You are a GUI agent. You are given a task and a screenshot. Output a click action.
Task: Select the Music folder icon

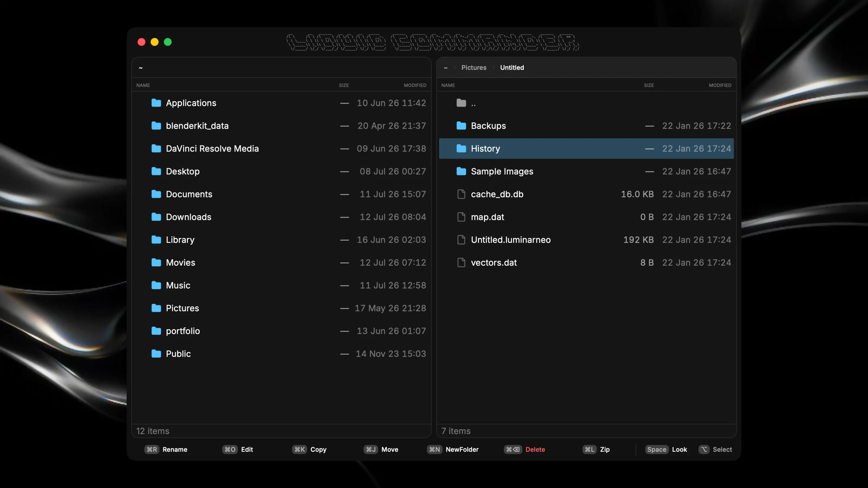coord(156,285)
